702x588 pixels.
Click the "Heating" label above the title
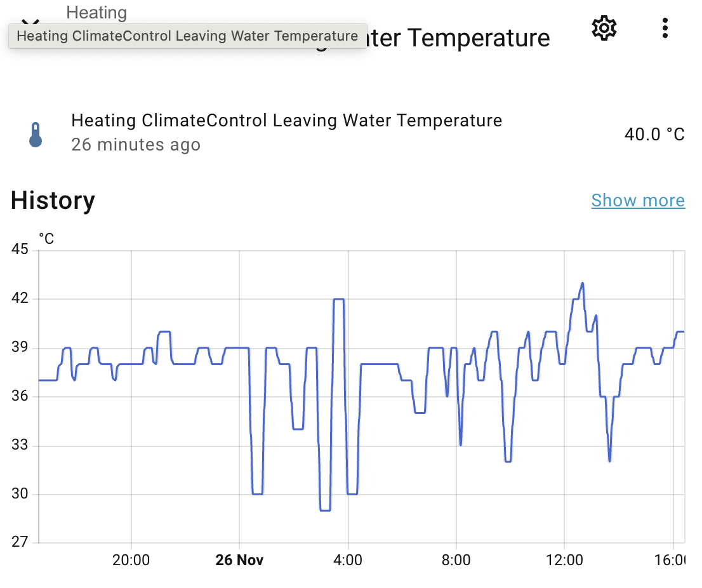tap(96, 13)
